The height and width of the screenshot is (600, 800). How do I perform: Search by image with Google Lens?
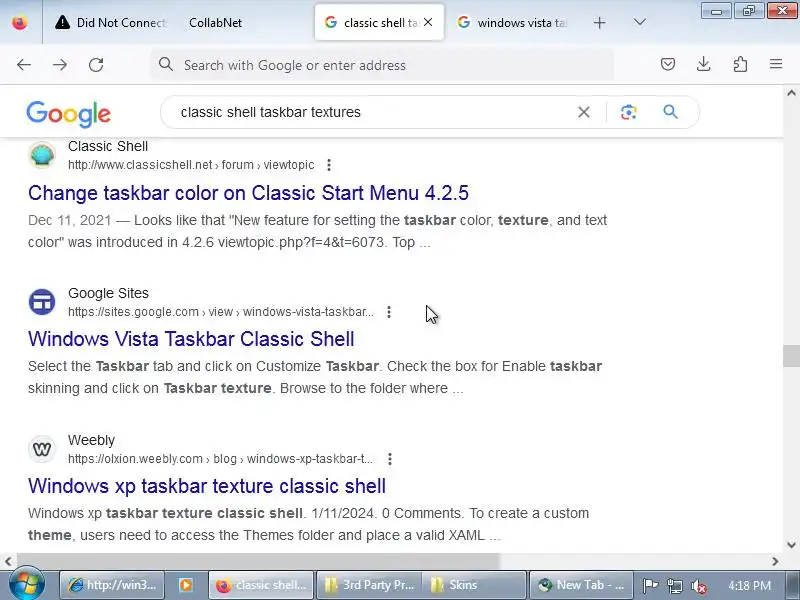click(x=629, y=112)
